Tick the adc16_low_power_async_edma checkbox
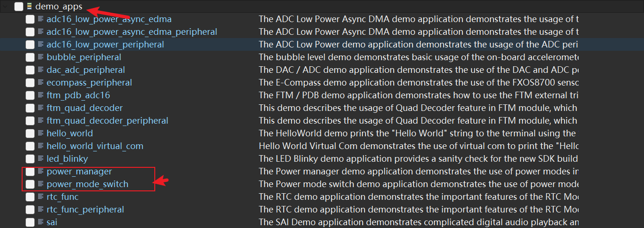The image size is (644, 228). 30,19
